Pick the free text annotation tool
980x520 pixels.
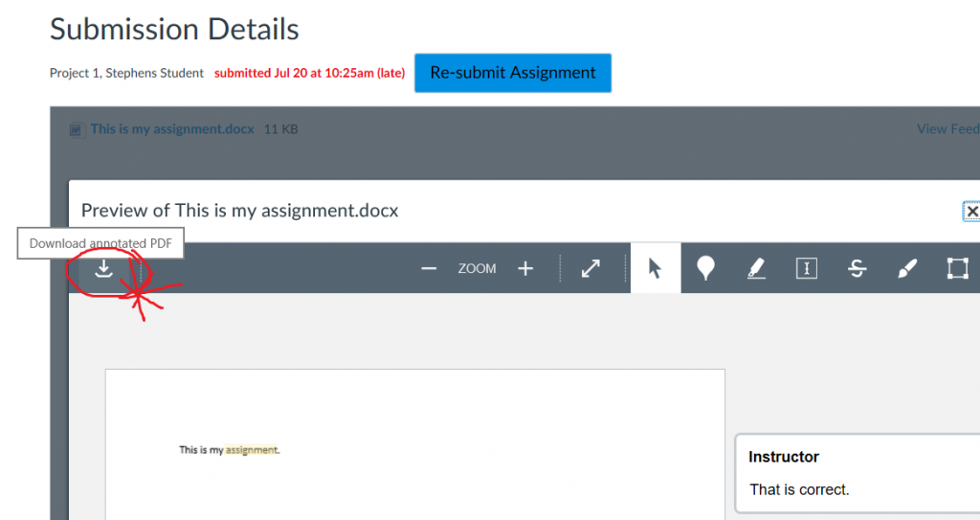(x=807, y=269)
